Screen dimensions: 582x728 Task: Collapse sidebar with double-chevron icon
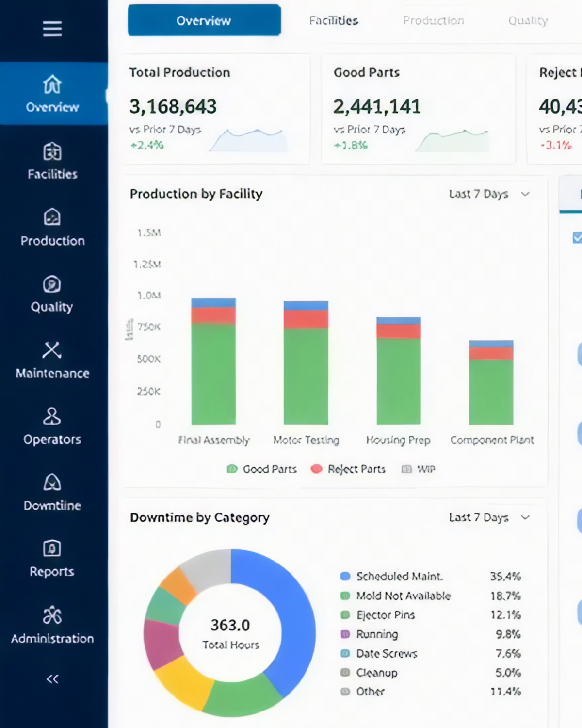pyautogui.click(x=52, y=679)
